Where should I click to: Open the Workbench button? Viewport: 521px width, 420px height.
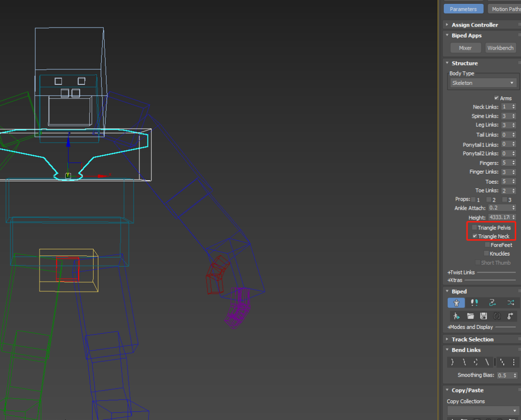click(500, 48)
